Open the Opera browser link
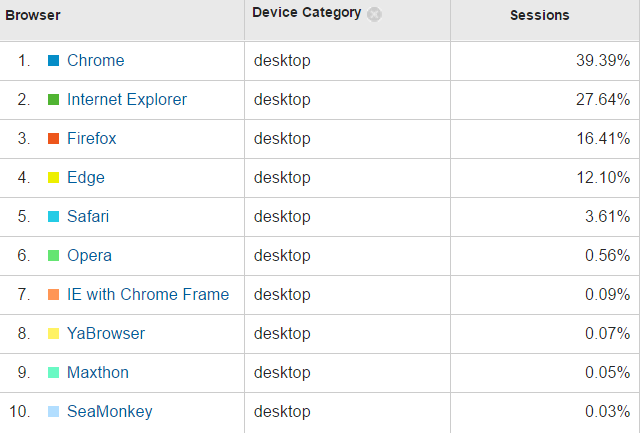 point(89,256)
